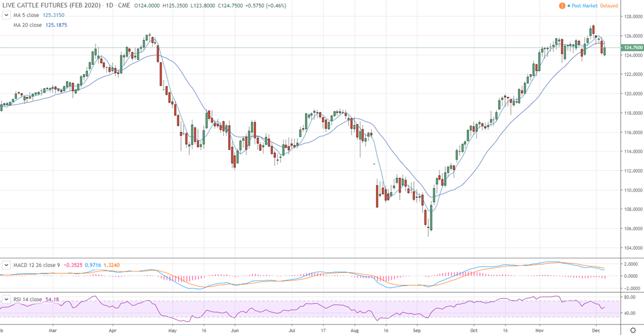Click the Sep marker on time axis
644x335 pixels.
pos(417,329)
